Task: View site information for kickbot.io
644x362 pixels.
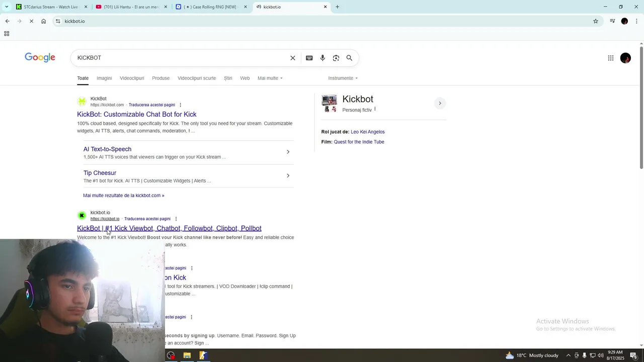Action: [x=58, y=21]
